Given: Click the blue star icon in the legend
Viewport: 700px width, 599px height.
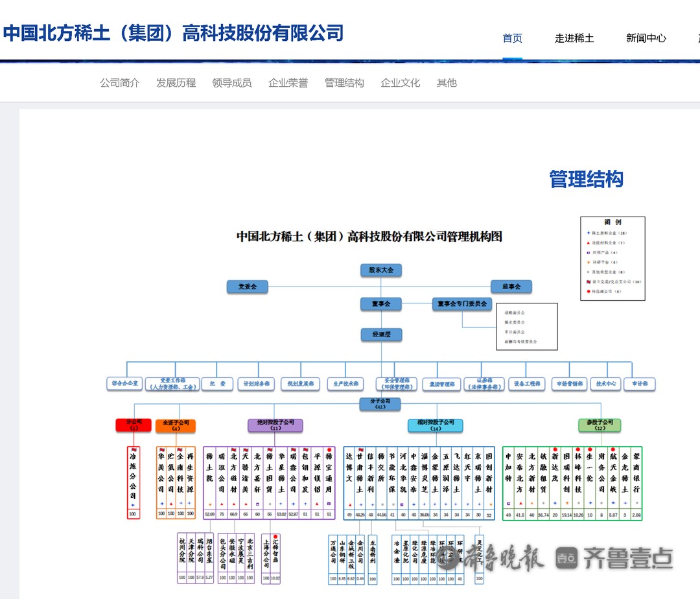Looking at the screenshot, I should pos(588,233).
